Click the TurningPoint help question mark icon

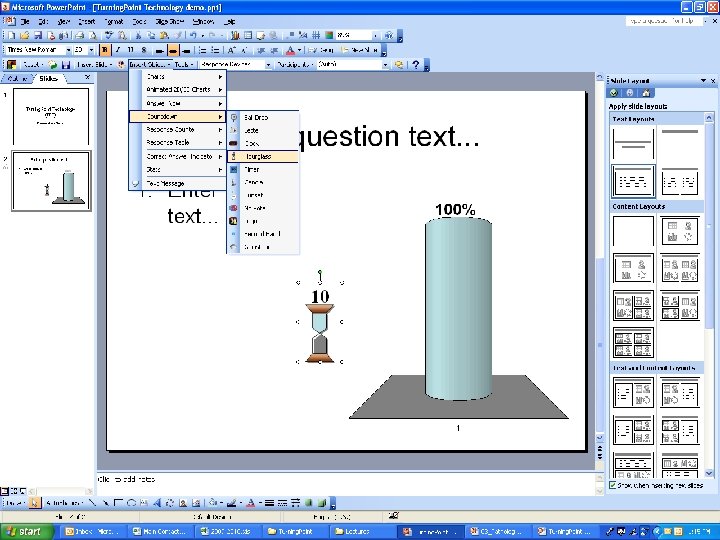click(416, 65)
